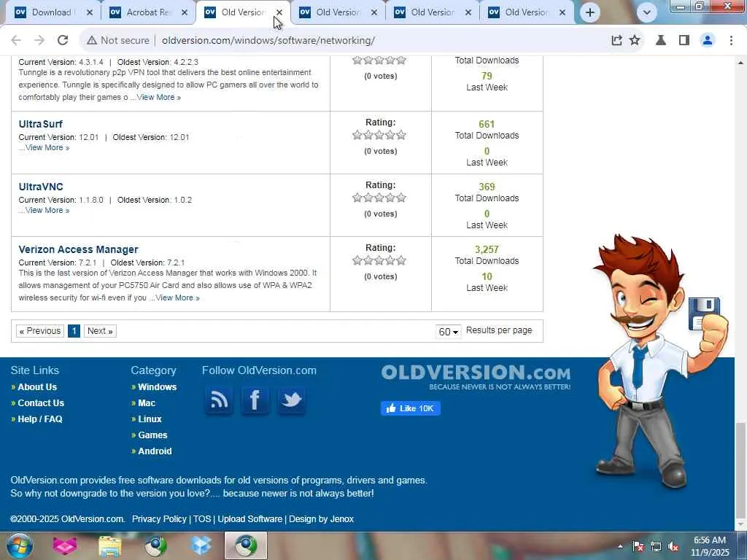747x560 pixels.
Task: Close the Acrobat Reader tab
Action: (x=185, y=12)
